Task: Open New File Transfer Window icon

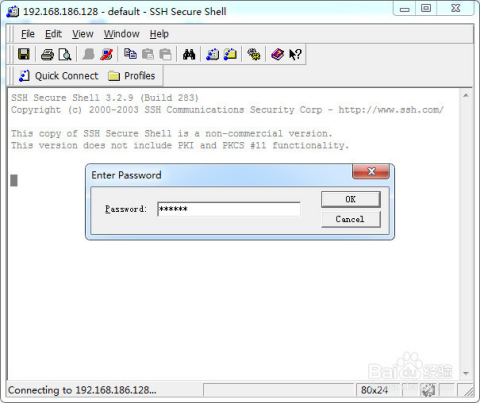Action: pyautogui.click(x=230, y=54)
